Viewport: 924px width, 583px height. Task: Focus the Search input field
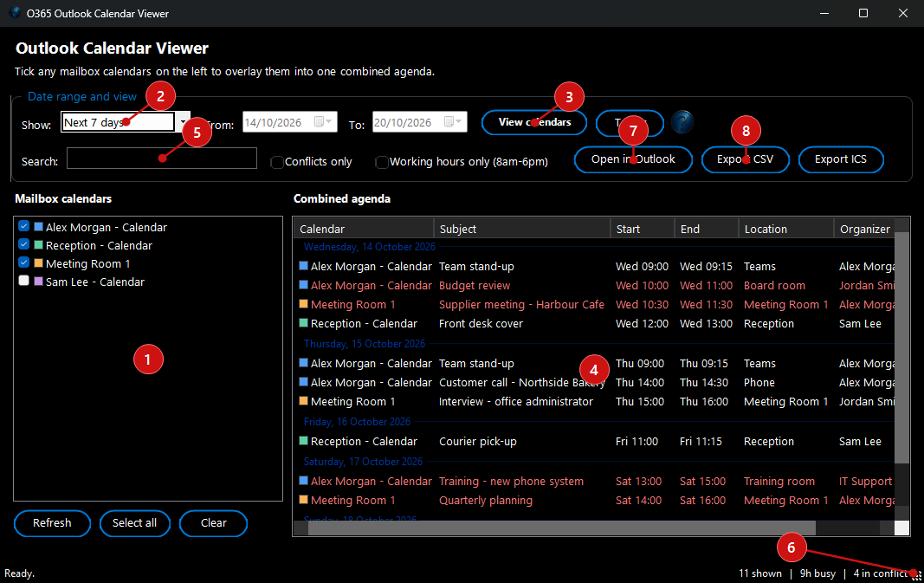[161, 159]
